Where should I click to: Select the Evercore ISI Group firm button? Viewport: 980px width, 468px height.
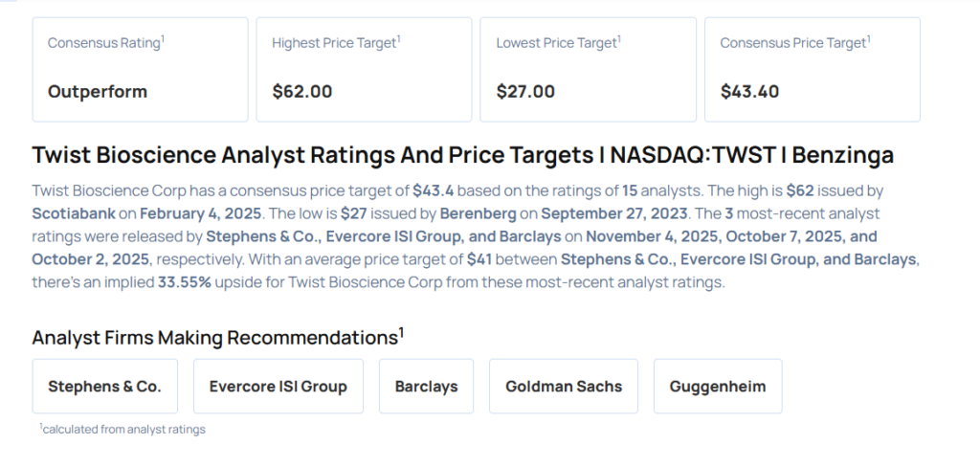(278, 387)
